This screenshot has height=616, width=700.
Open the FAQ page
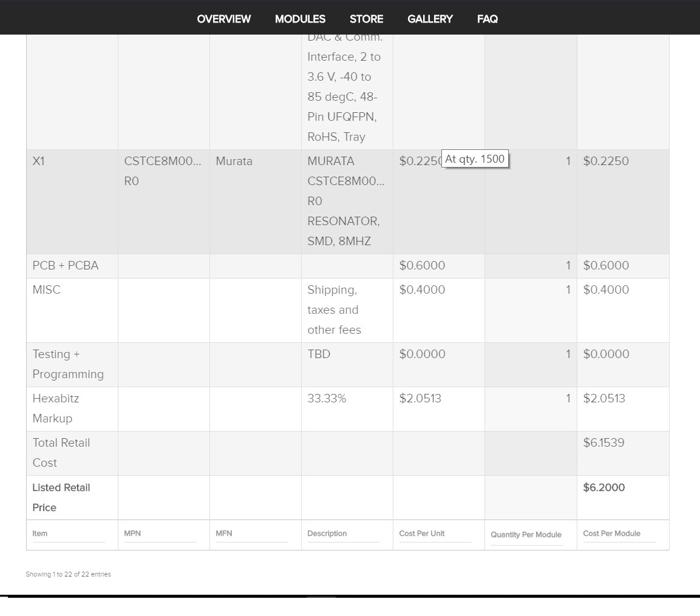click(x=488, y=19)
